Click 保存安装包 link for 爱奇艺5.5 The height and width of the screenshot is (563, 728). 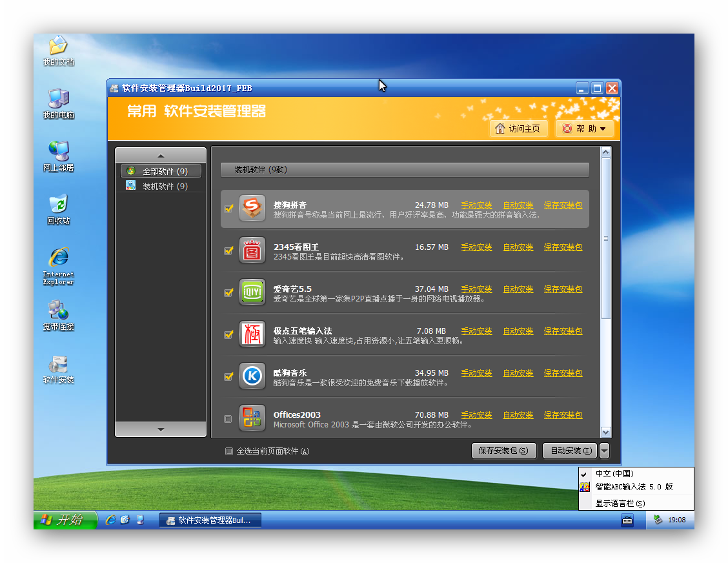coord(563,289)
